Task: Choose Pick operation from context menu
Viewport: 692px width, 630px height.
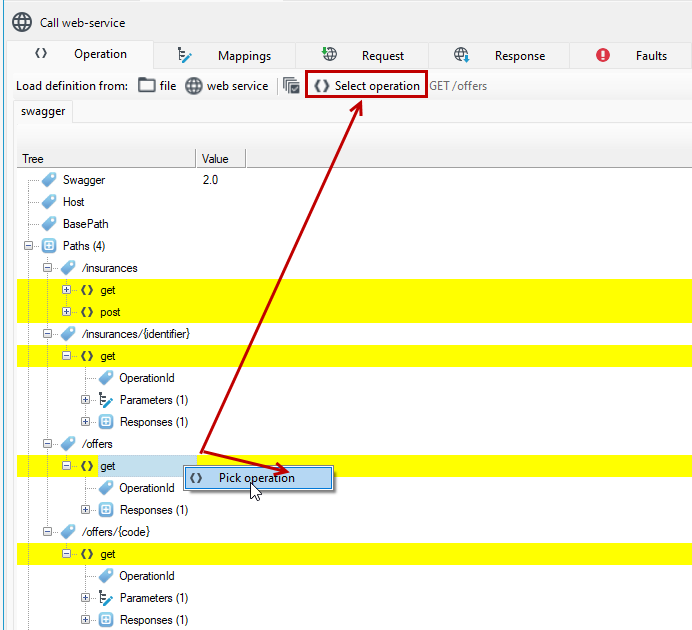Action: tap(259, 478)
